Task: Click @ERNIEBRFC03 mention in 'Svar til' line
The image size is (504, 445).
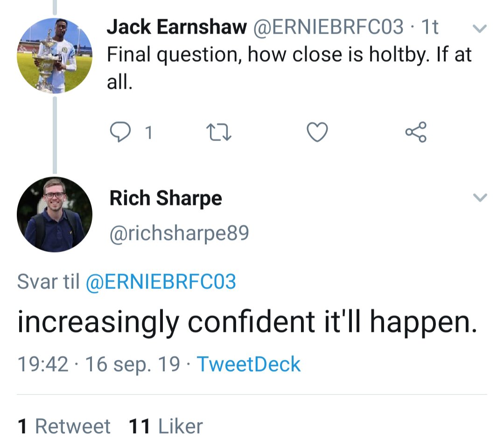Action: (161, 282)
